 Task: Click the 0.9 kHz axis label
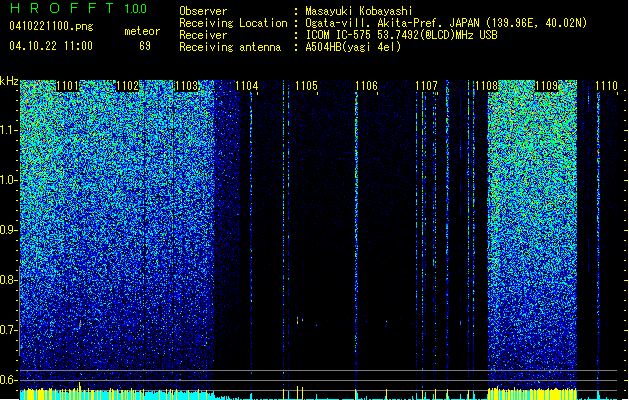click(x=9, y=230)
